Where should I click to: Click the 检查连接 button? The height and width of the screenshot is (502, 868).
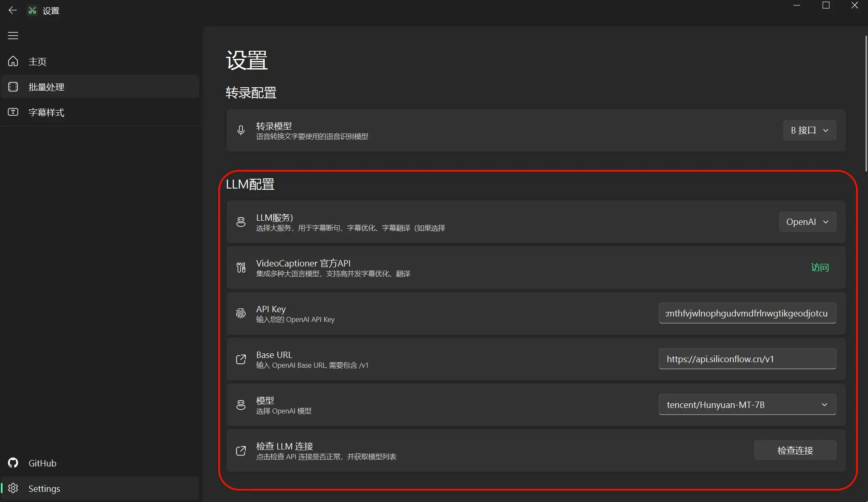pyautogui.click(x=795, y=450)
